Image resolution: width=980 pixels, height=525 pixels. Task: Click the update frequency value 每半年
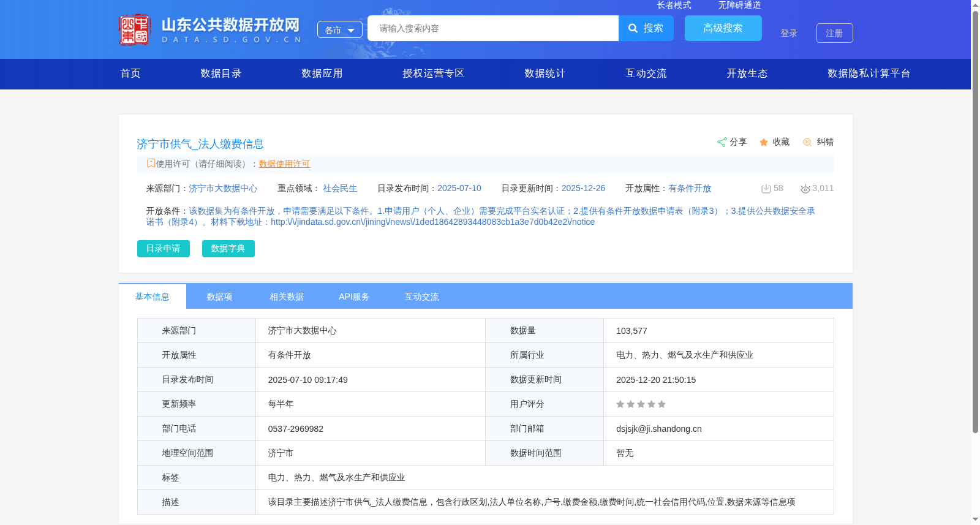281,404
